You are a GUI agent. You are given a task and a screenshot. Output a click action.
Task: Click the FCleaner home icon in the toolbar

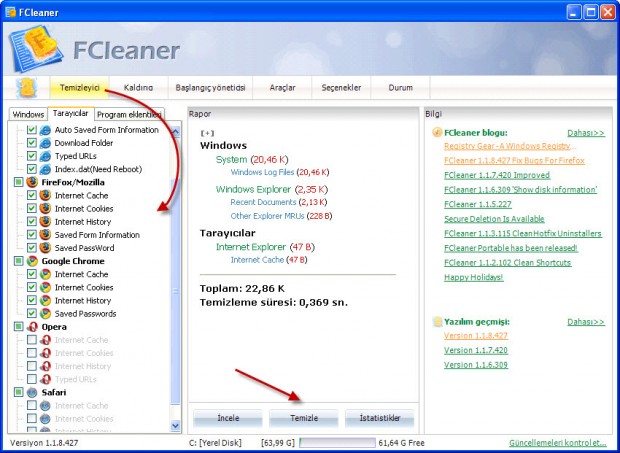26,88
